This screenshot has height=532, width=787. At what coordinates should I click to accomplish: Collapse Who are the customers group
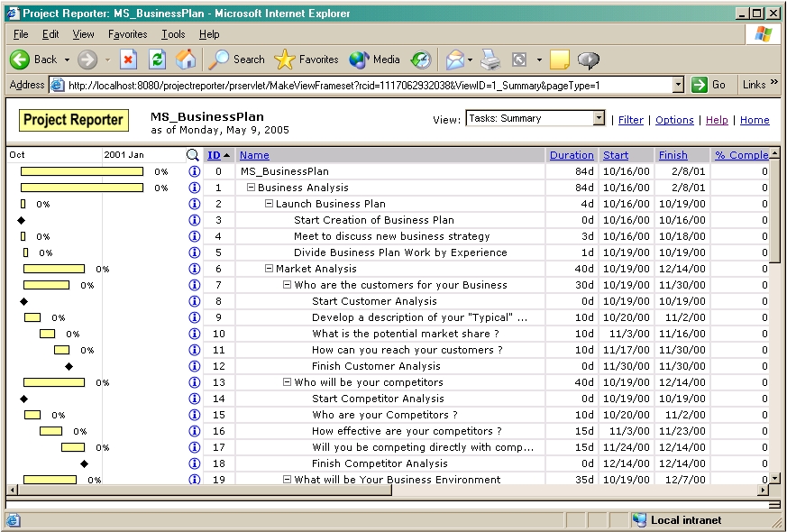(287, 285)
